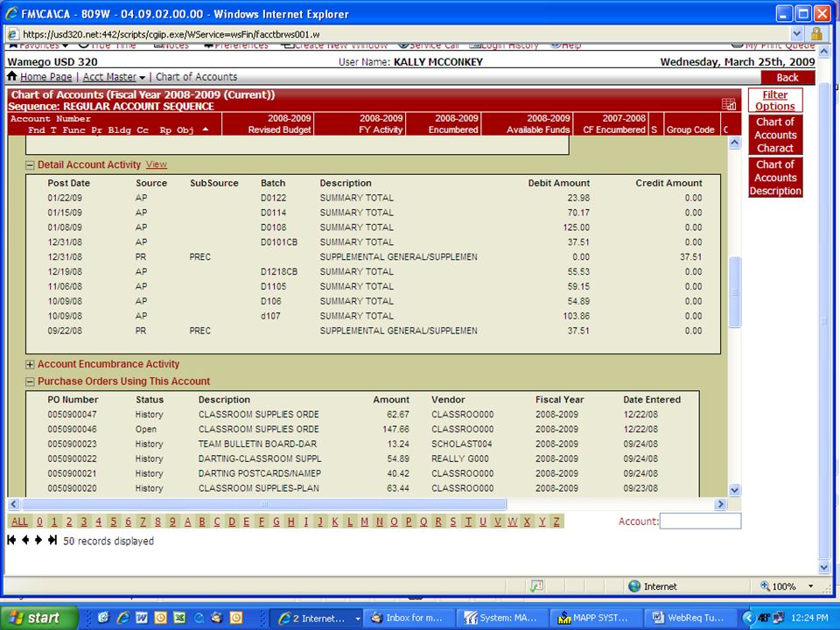The width and height of the screenshot is (840, 630).
Task: Switch to the Inbox taskbar window
Action: [409, 618]
